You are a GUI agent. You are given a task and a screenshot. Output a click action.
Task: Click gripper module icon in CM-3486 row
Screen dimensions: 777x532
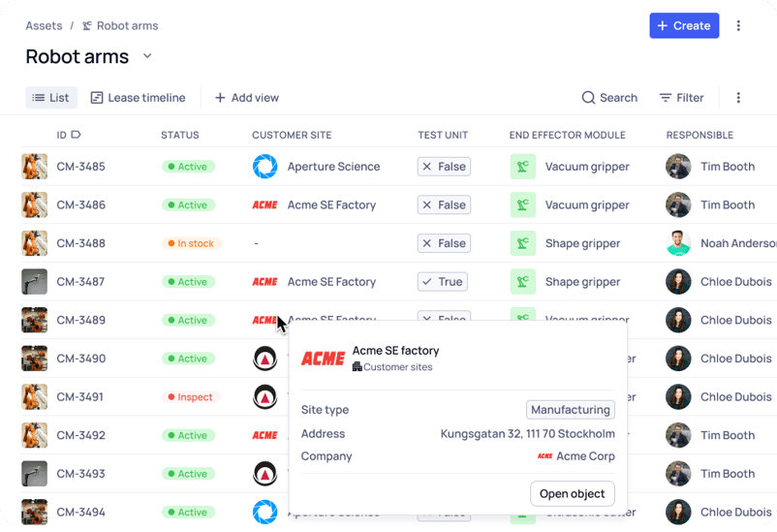click(x=523, y=204)
